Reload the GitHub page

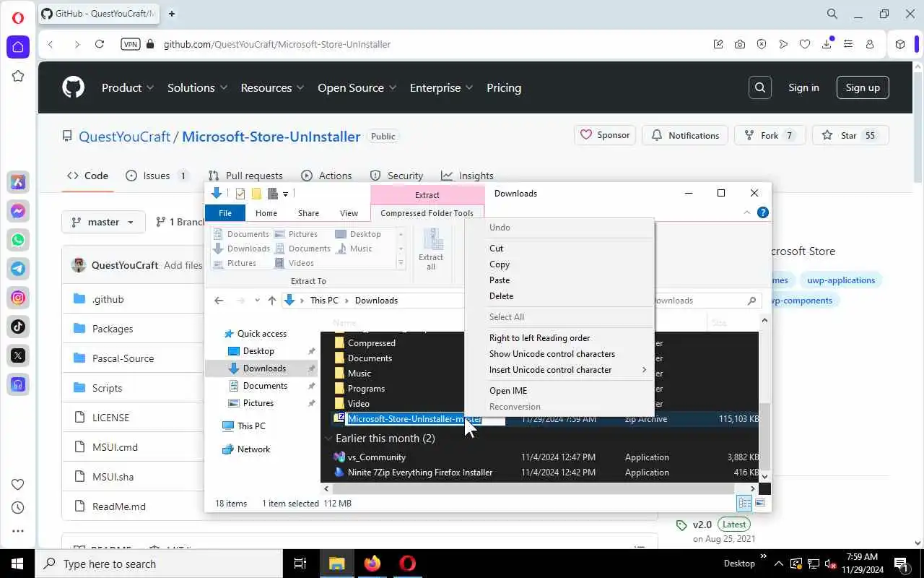(100, 44)
